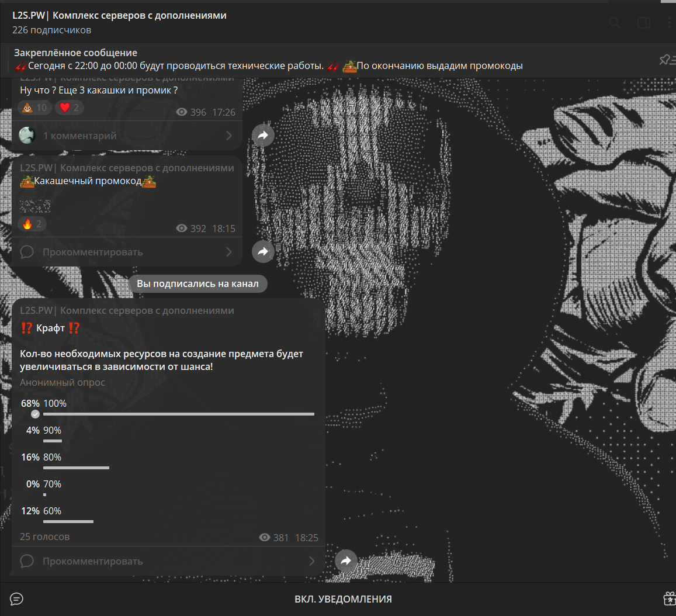Click the poop emoji reaction with 10
Image resolution: width=676 pixels, height=616 pixels.
34,108
